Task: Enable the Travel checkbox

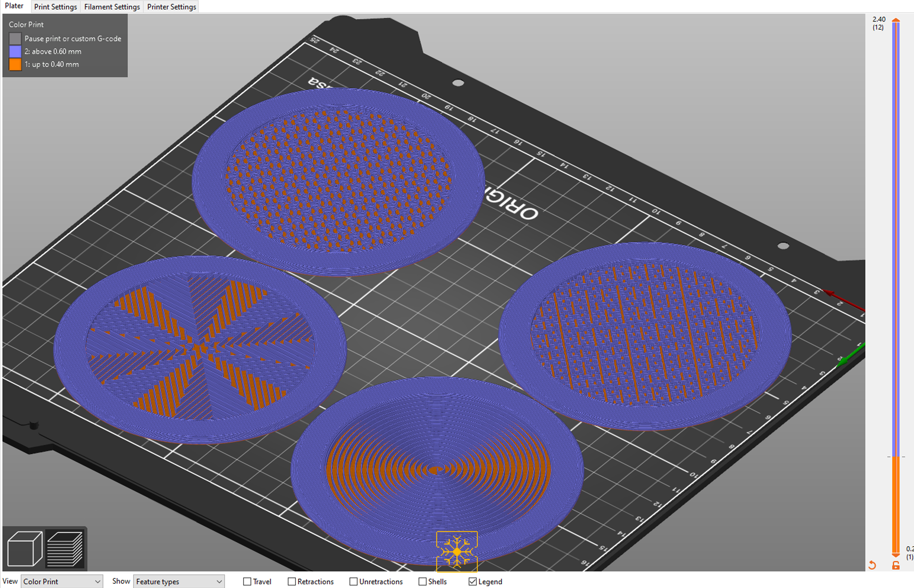Action: (x=247, y=581)
